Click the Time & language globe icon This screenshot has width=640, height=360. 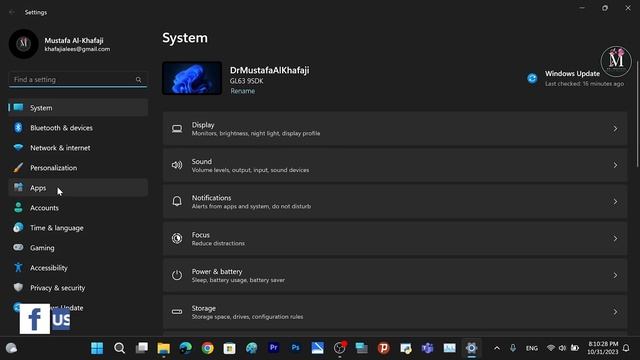18,227
